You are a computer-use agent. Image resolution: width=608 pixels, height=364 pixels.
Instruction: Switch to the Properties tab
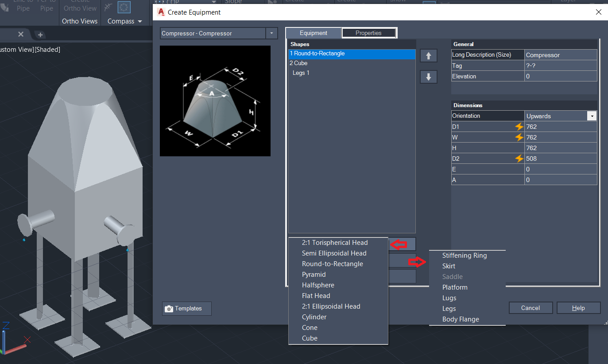click(x=368, y=33)
